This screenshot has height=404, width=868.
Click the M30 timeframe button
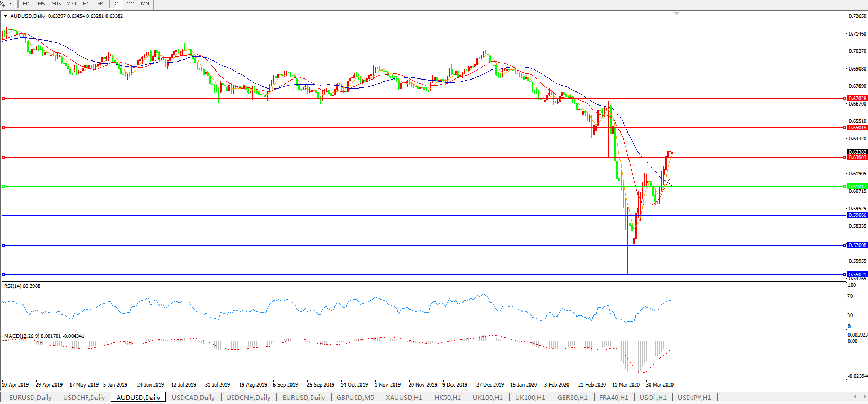point(71,4)
